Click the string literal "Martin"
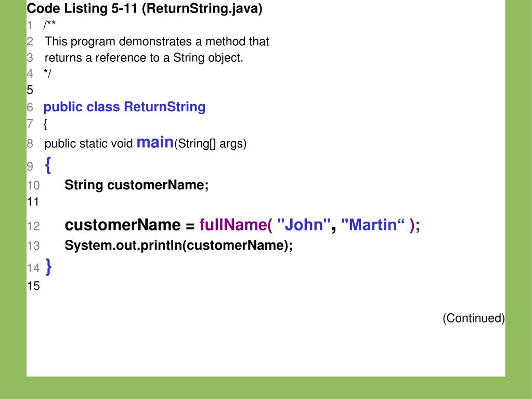The height and width of the screenshot is (399, 532). click(x=373, y=225)
